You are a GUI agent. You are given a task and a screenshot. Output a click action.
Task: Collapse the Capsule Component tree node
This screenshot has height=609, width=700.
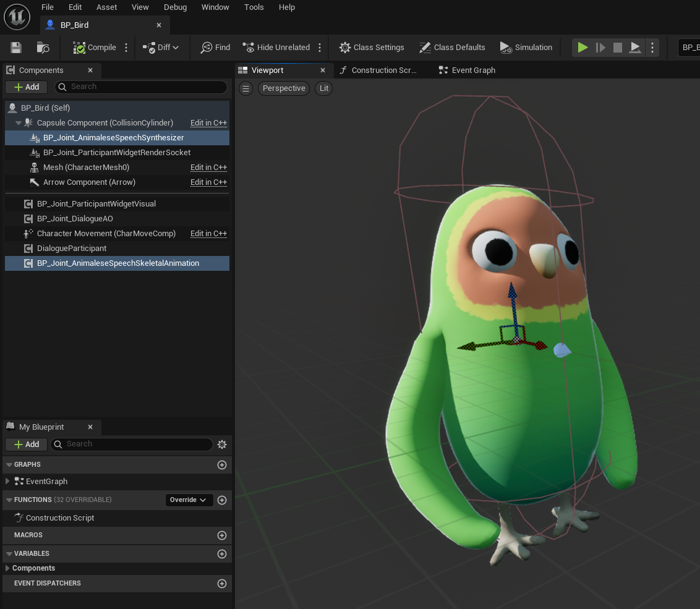pos(19,123)
